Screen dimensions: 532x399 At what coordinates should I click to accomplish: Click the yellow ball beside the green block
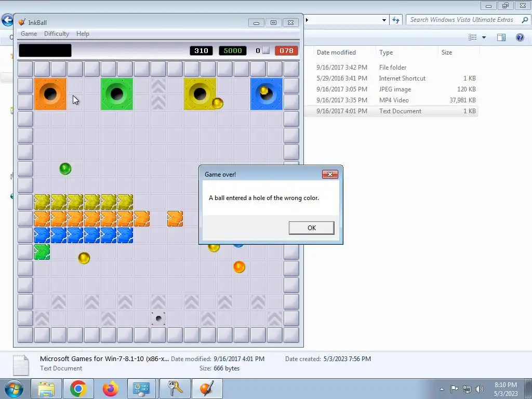(84, 258)
